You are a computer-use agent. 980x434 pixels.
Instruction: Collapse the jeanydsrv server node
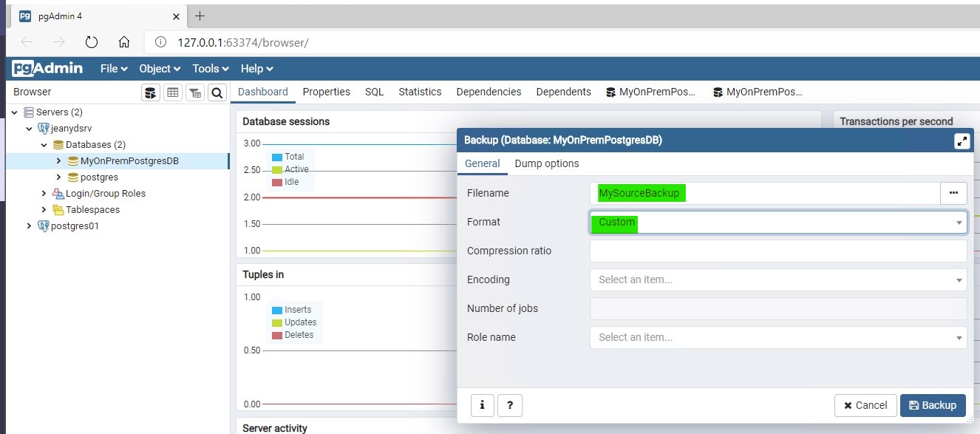(30, 129)
